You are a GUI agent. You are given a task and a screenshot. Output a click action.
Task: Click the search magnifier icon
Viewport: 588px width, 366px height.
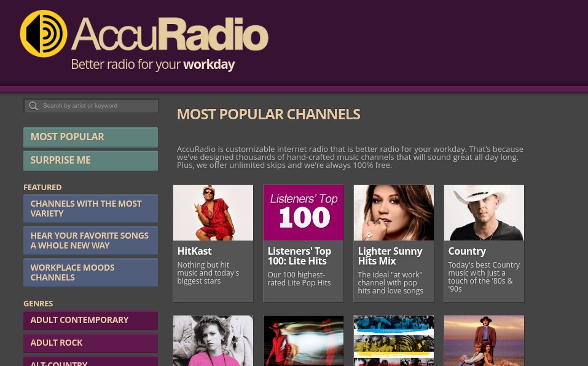pyautogui.click(x=33, y=106)
